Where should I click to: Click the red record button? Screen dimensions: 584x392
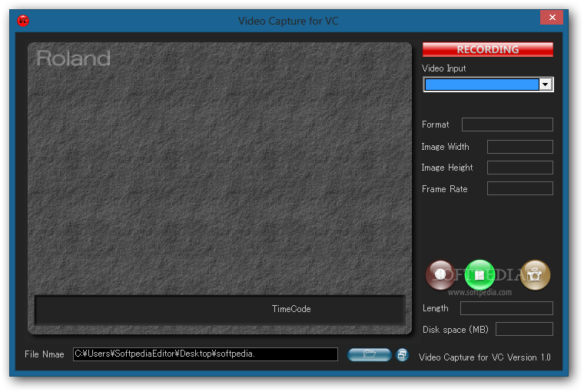440,275
